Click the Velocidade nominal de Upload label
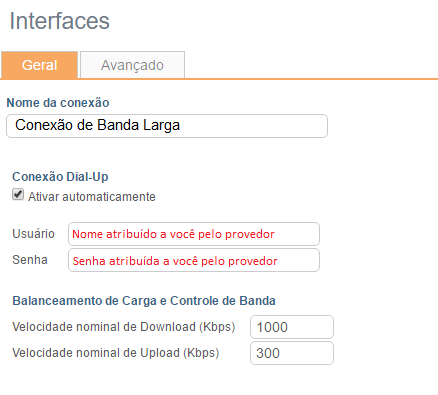 [x=116, y=353]
